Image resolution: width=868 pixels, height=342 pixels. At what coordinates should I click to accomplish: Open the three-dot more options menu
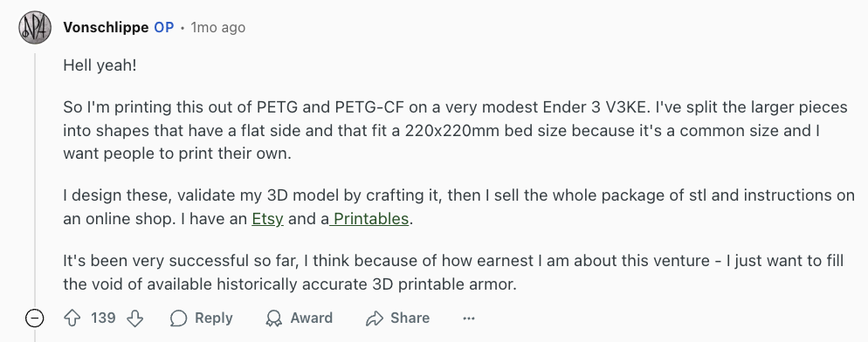point(469,318)
